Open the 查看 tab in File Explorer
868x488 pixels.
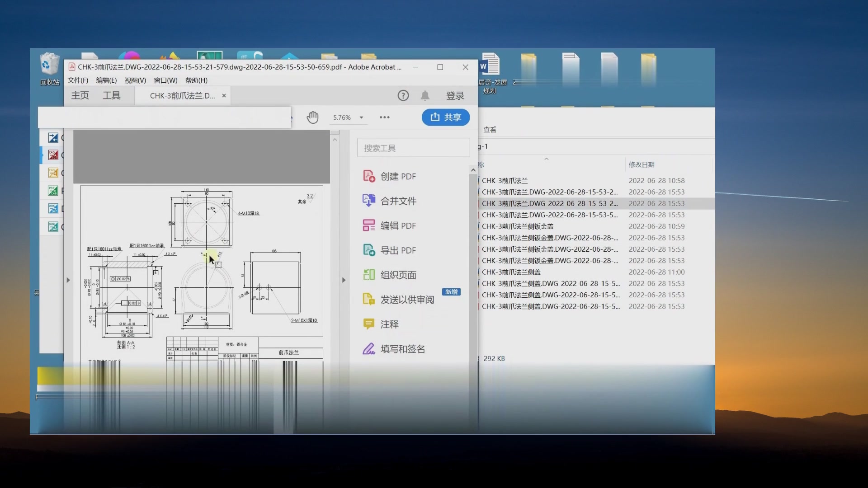coord(490,130)
